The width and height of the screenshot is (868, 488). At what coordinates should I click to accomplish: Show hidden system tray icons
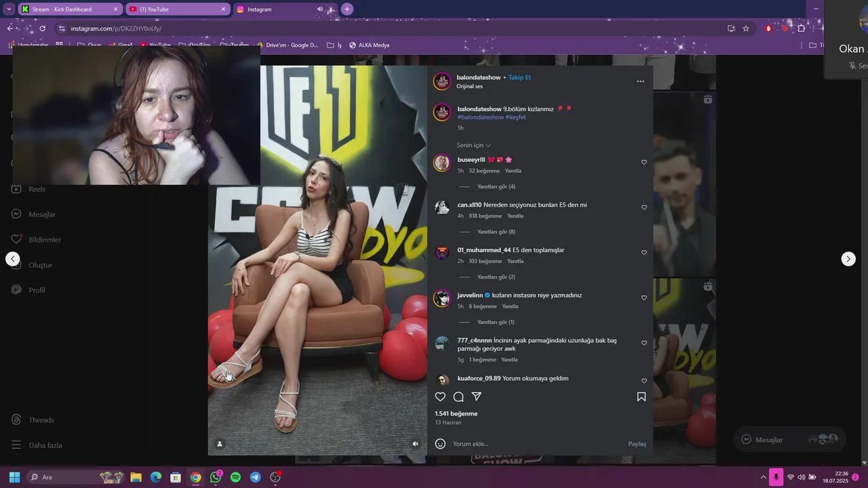(x=764, y=477)
